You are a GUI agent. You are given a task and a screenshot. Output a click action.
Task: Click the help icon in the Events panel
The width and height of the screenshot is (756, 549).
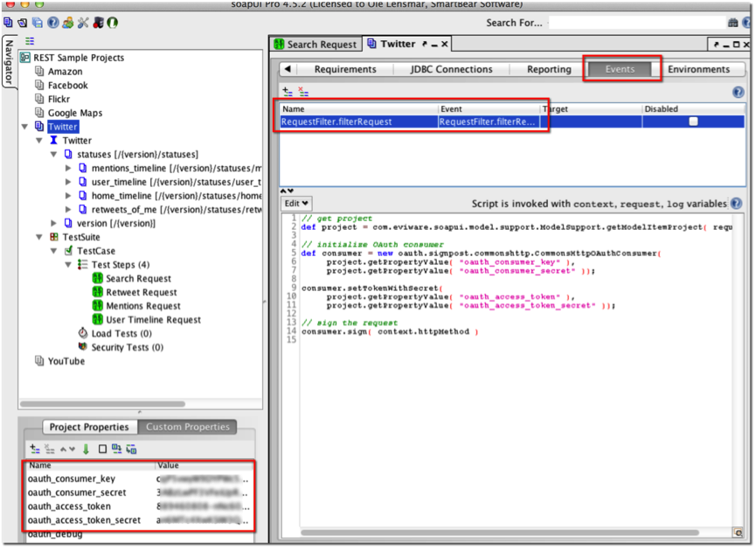tap(737, 92)
